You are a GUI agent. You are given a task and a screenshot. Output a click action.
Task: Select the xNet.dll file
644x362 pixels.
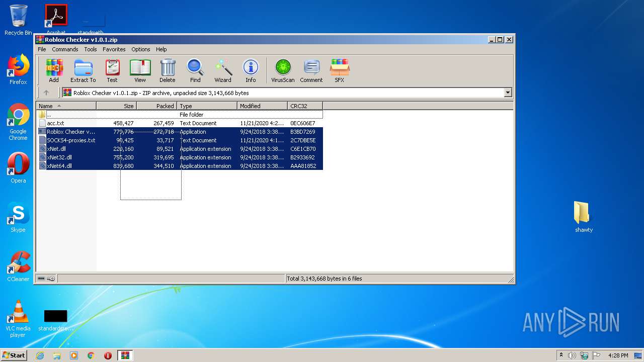tap(180, 149)
